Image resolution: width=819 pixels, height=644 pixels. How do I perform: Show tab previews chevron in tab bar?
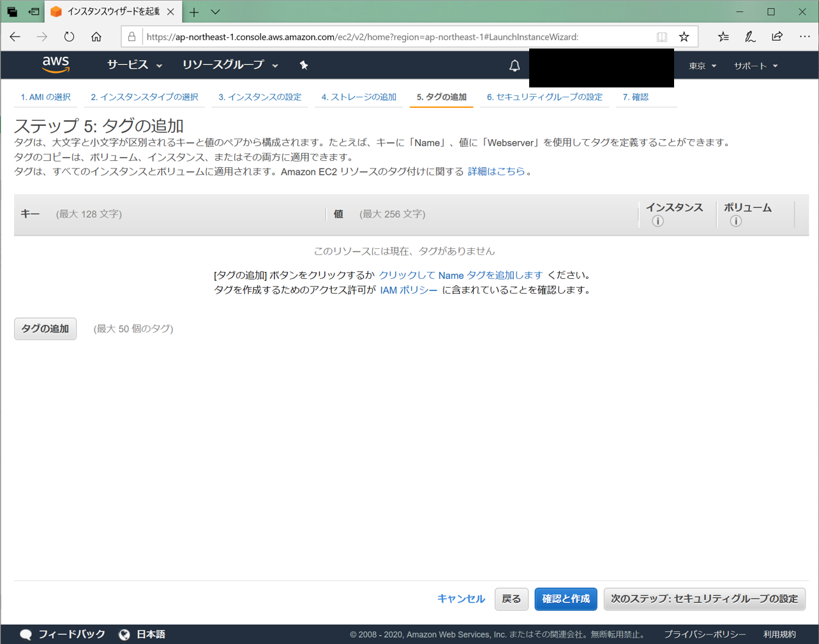(x=215, y=12)
